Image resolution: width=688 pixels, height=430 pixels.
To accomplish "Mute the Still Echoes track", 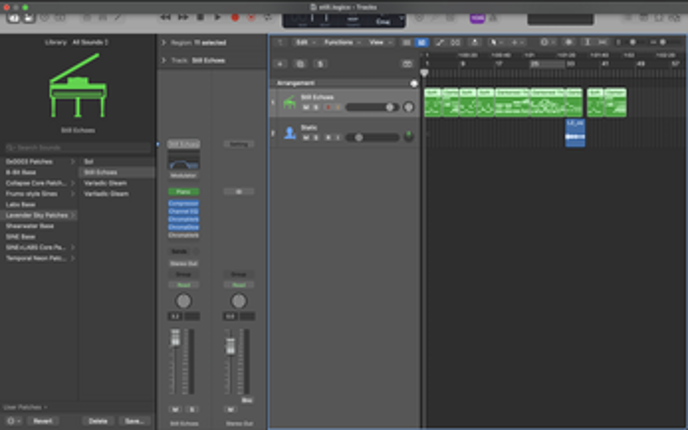I will [x=305, y=107].
